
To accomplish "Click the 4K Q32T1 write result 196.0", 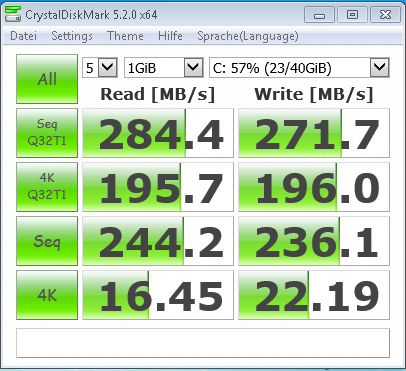I will point(314,187).
